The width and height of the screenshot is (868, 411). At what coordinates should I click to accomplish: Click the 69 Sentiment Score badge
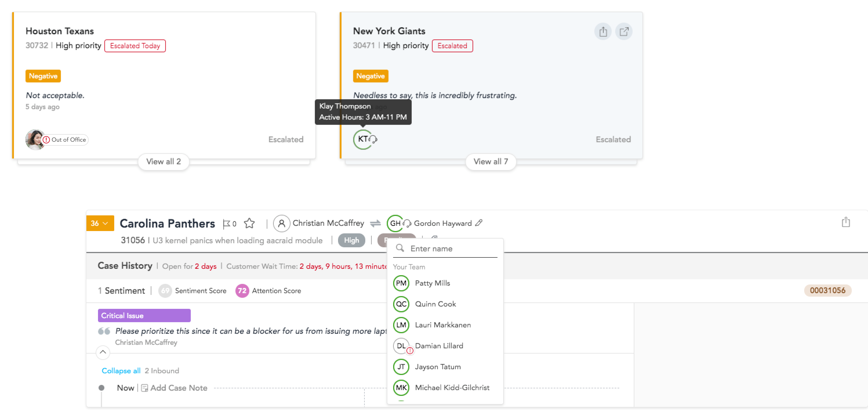[165, 291]
